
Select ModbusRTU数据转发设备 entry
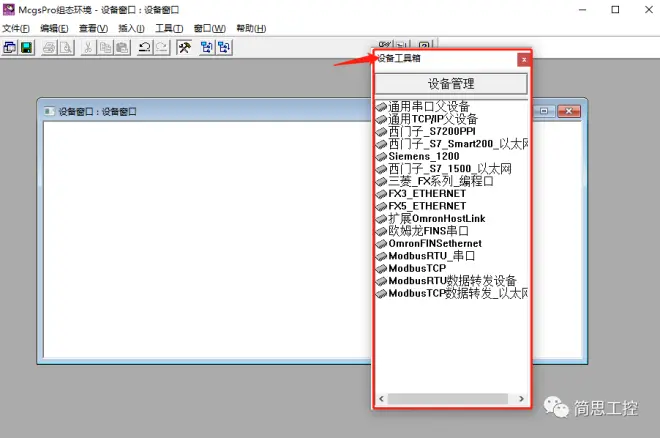(x=446, y=281)
